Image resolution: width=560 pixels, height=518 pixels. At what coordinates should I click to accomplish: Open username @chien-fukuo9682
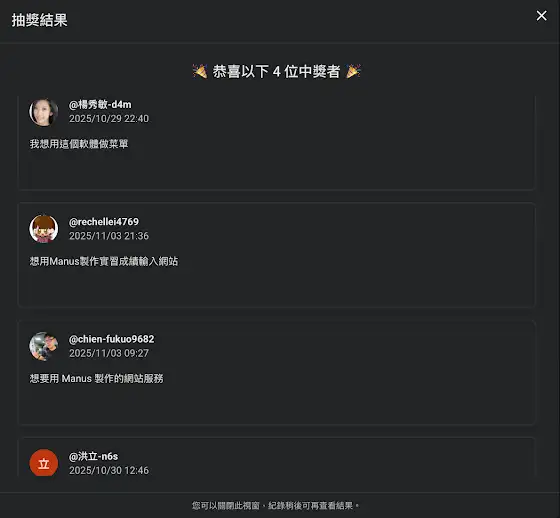111,339
